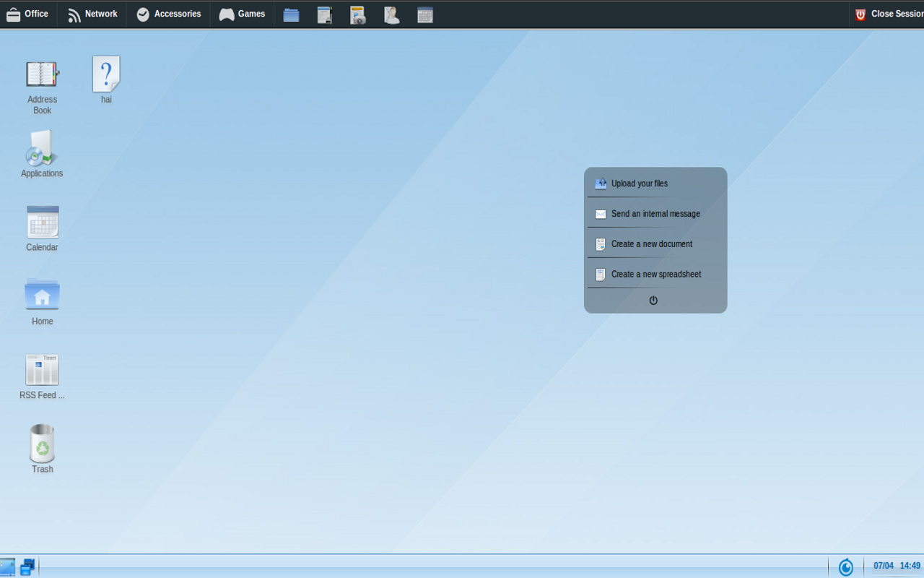Open the contacts application from the top bar
Viewport: 924px width, 578px height.
coord(391,14)
